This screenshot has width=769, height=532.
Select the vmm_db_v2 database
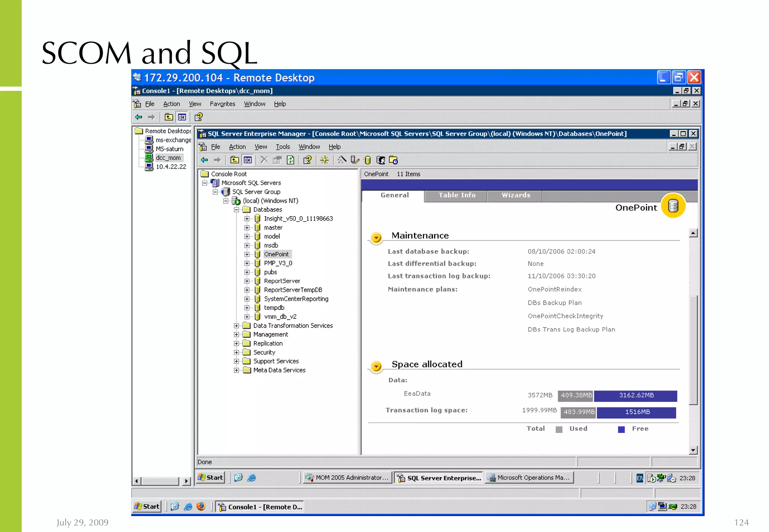(x=280, y=317)
